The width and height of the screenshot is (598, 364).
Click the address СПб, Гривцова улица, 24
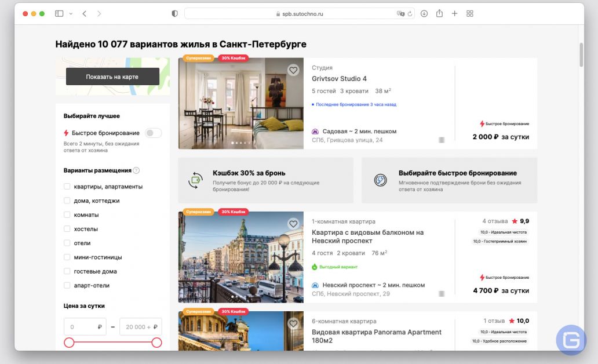(x=347, y=140)
